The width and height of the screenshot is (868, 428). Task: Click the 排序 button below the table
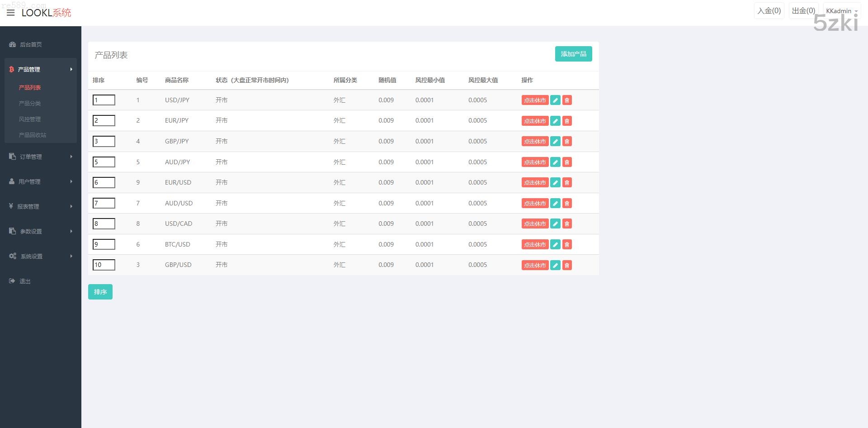click(100, 292)
